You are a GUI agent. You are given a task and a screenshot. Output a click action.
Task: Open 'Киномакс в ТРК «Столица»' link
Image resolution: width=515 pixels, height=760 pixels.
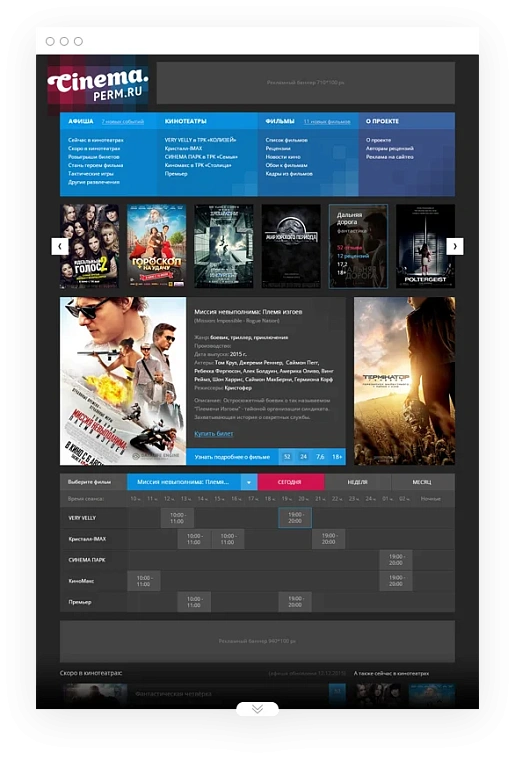[198, 165]
